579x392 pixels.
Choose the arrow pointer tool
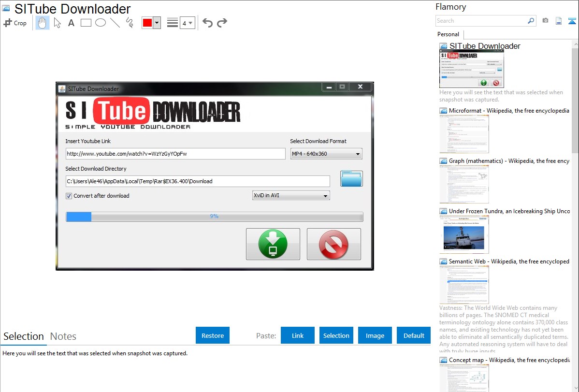click(x=57, y=23)
